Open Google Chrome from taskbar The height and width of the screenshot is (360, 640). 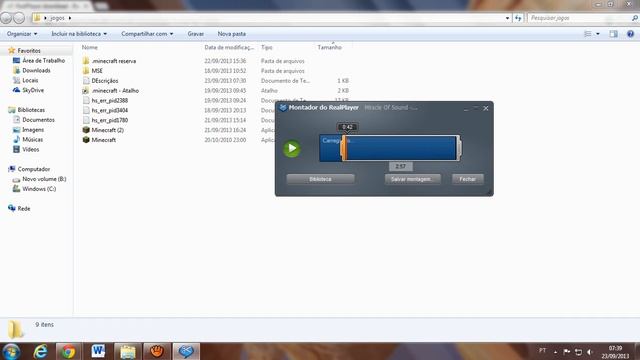pos(69,351)
